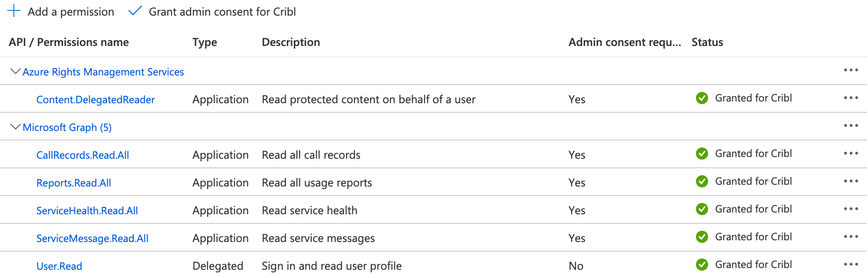
Task: Open the ServiceMessage.Read.All permission details
Action: pos(92,238)
